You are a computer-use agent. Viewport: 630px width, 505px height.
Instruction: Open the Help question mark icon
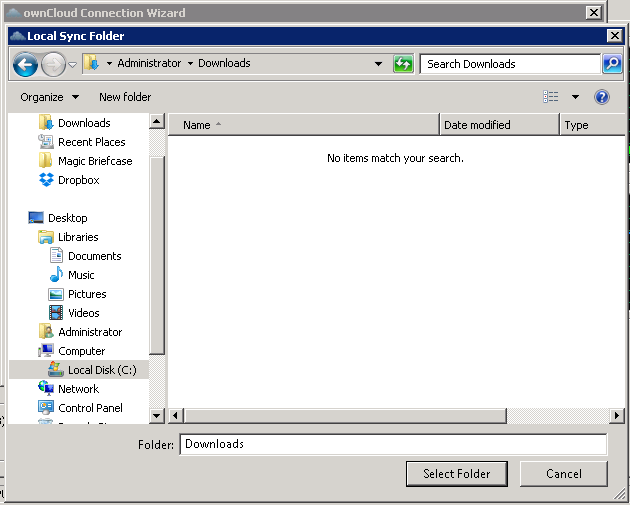coord(602,97)
